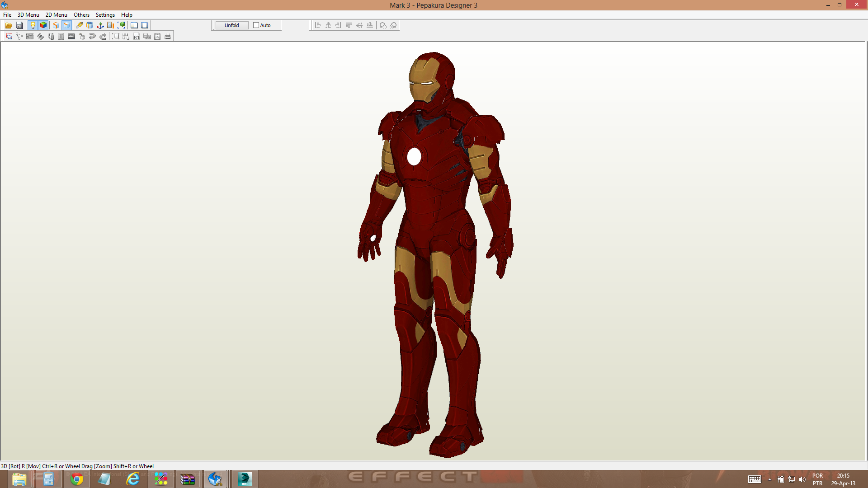868x488 pixels.
Task: Click the undo arrow icon
Action: tap(92, 37)
